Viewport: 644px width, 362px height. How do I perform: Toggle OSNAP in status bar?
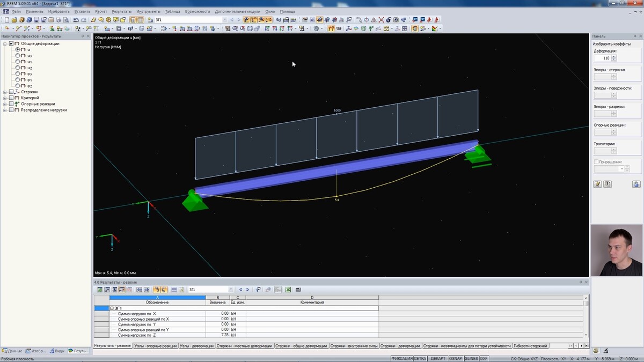coord(455,359)
